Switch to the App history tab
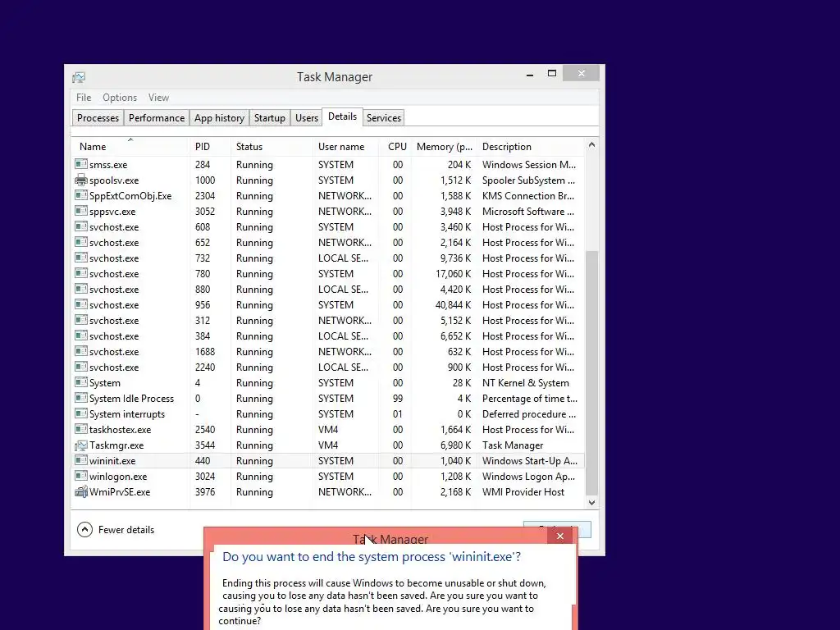This screenshot has height=630, width=840. (219, 118)
